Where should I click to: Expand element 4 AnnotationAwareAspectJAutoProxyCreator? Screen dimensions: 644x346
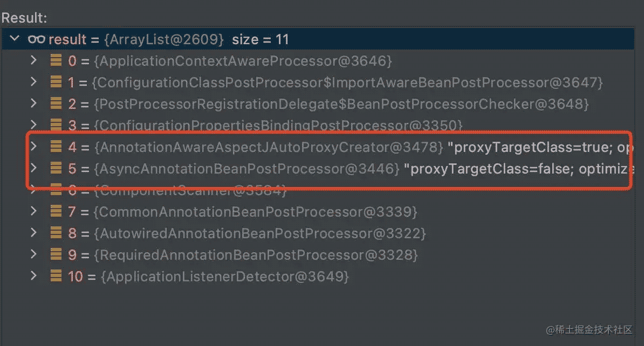point(33,146)
